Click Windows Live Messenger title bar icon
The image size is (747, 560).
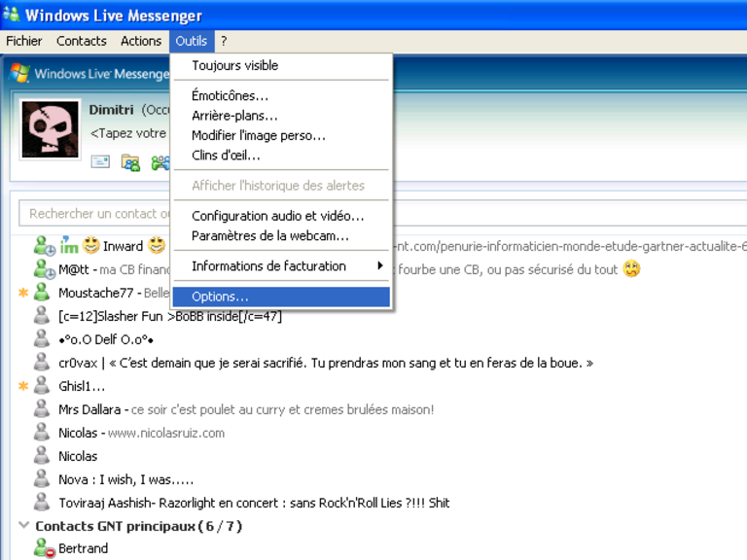tap(12, 15)
